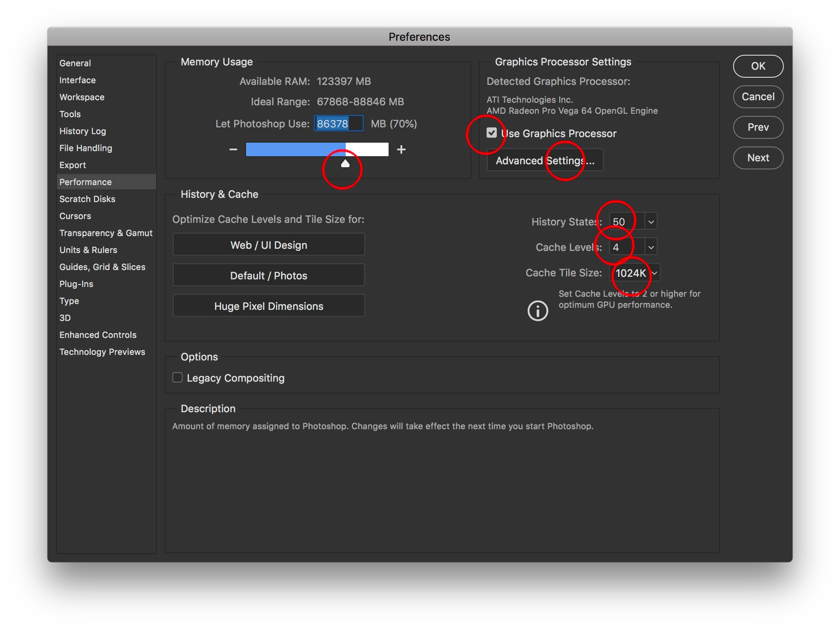Uncheck Use Graphics Processor checkbox
Screen dimensions: 840x630
coord(492,133)
